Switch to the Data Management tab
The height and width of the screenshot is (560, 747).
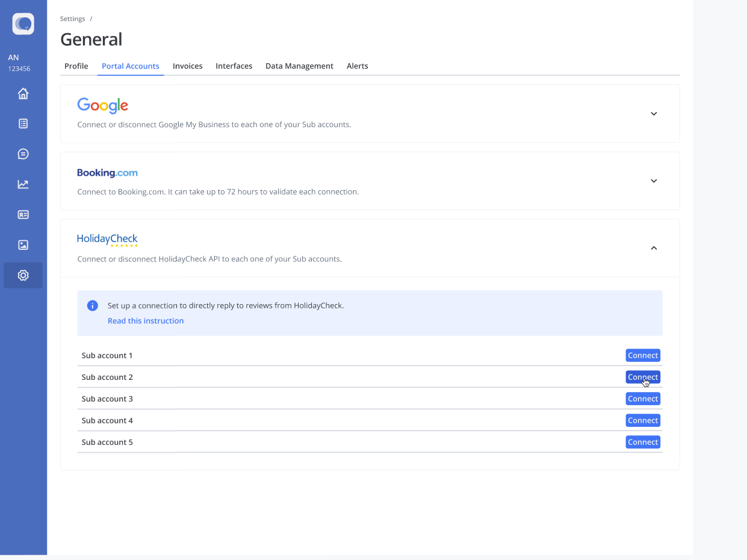299,66
